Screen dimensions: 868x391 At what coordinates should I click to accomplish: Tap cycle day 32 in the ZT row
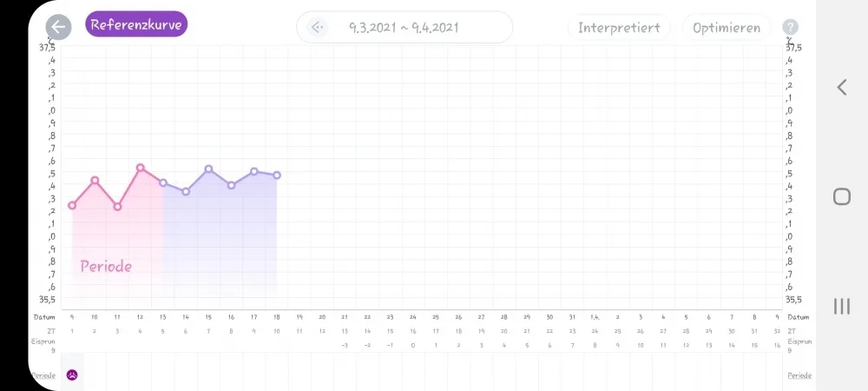click(777, 331)
